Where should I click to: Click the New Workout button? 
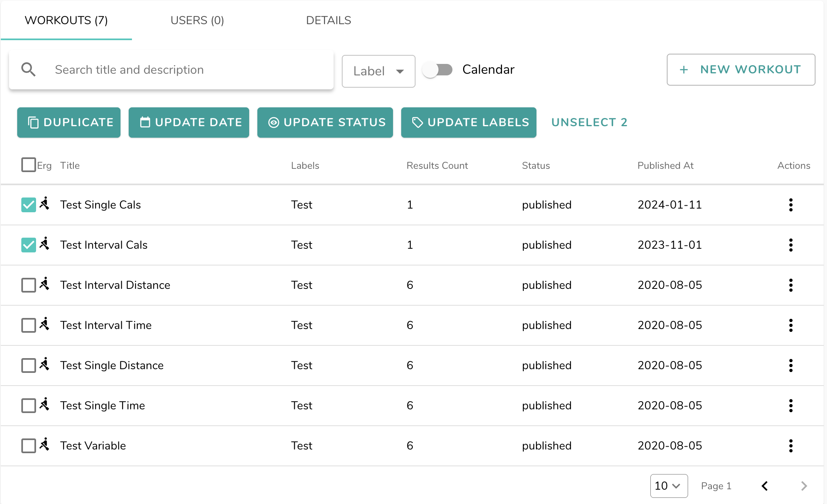(x=741, y=69)
